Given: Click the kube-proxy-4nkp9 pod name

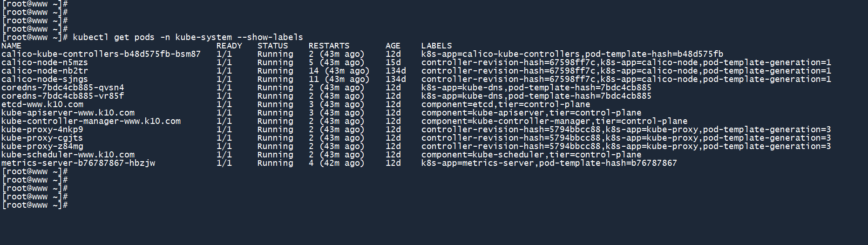Looking at the screenshot, I should (x=42, y=129).
